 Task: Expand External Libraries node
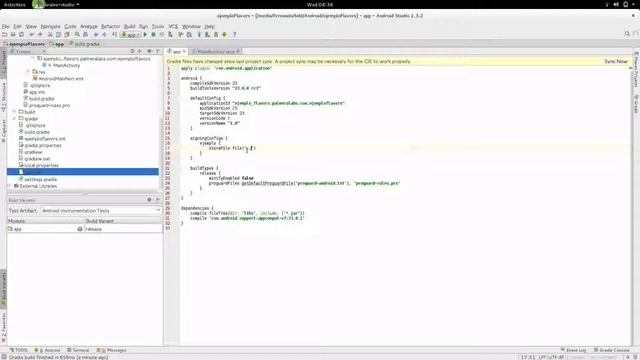click(x=10, y=186)
